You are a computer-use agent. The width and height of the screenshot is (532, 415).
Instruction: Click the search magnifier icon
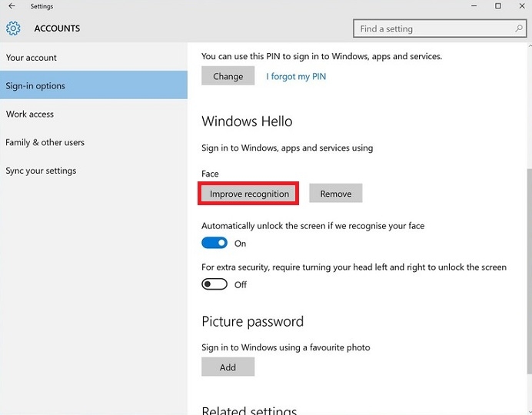(x=518, y=29)
